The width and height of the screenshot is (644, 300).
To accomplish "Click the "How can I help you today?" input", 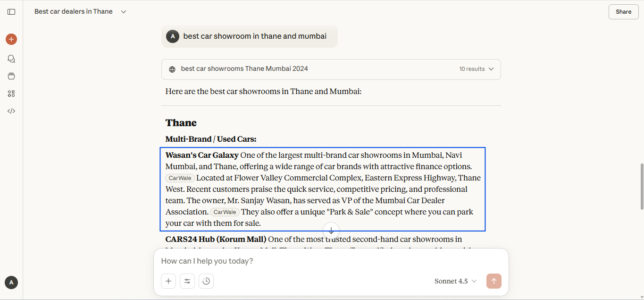I will coord(330,261).
